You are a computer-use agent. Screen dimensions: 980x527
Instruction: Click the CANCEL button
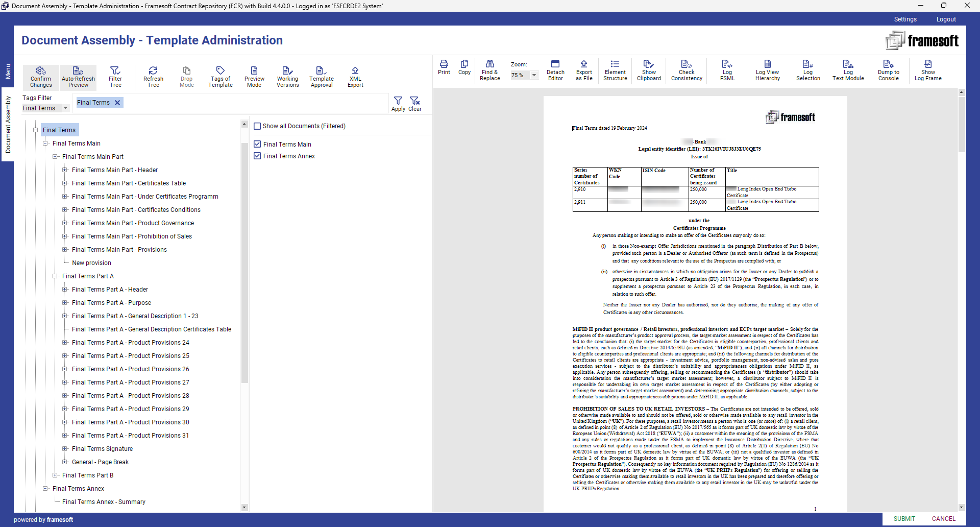coord(943,519)
